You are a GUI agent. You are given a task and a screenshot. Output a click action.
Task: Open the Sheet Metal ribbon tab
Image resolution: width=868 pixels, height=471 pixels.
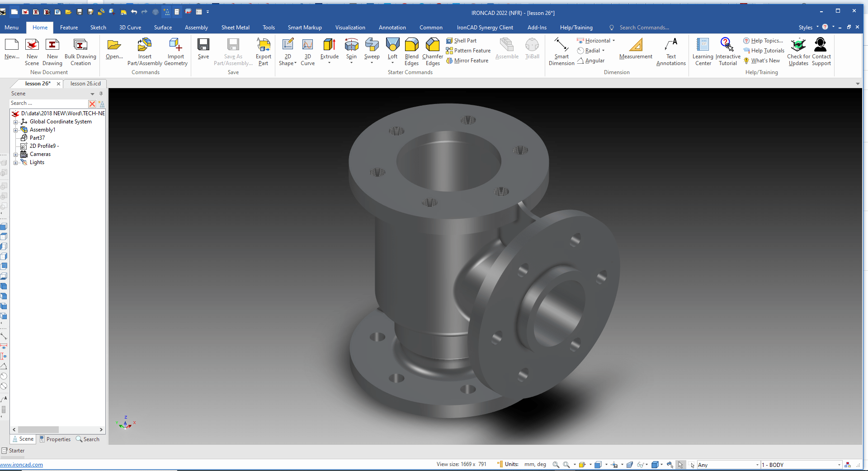click(x=235, y=27)
